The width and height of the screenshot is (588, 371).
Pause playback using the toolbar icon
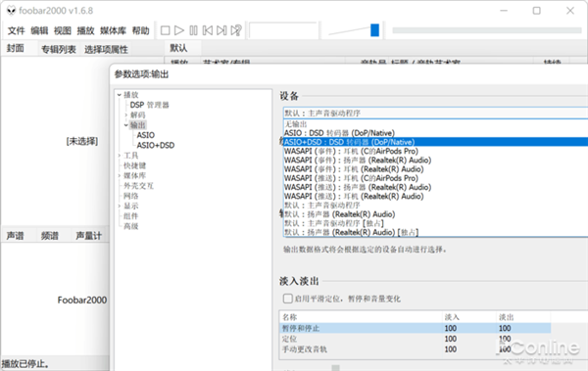193,30
